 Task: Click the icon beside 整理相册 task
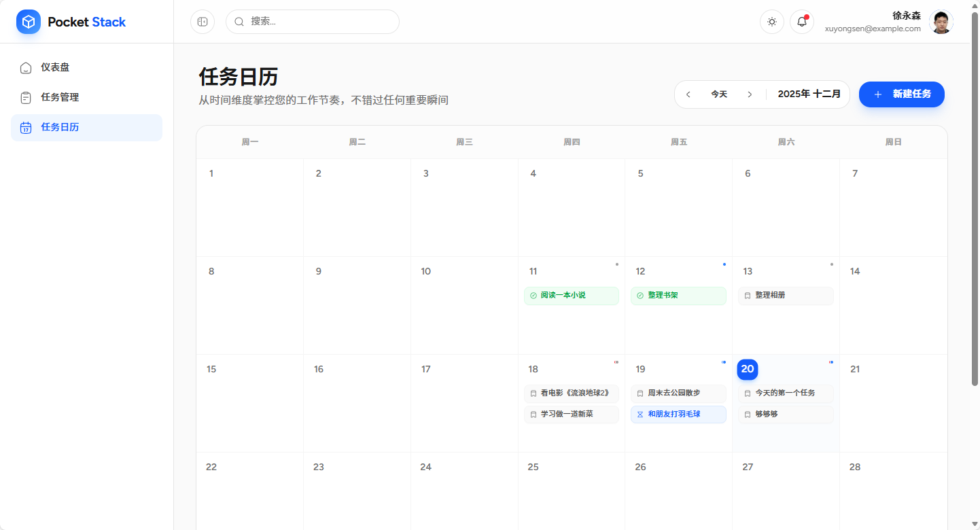748,296
